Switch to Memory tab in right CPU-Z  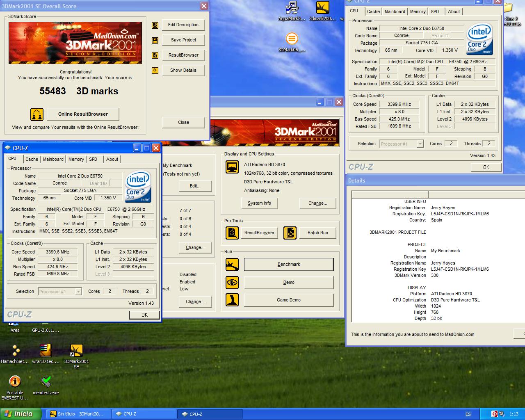(418, 11)
